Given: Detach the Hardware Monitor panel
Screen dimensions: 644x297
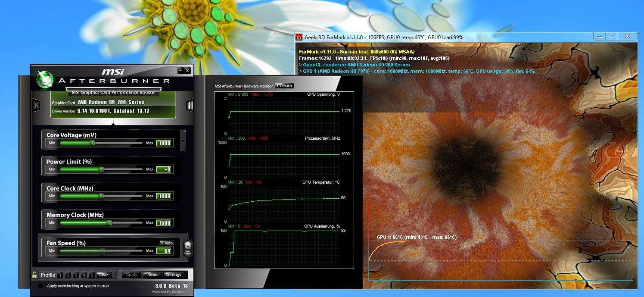Looking at the screenshot, I should [x=284, y=86].
